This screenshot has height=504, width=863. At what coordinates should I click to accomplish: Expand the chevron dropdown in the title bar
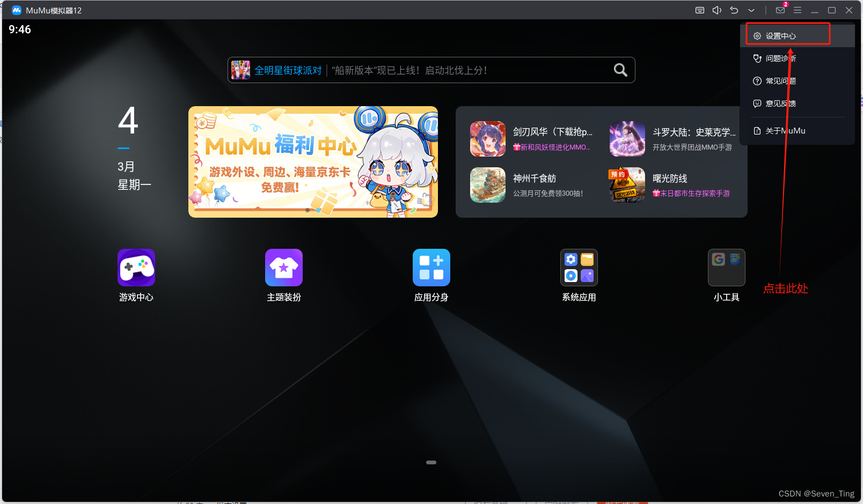(751, 10)
